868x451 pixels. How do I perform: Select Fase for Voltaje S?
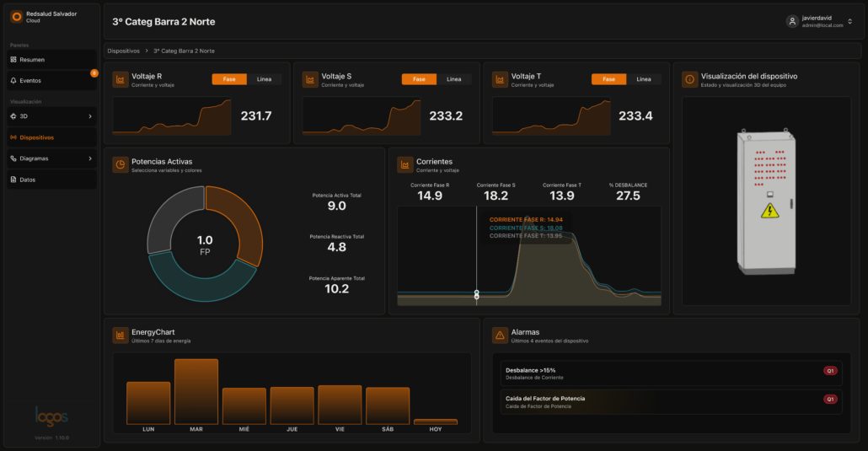[x=419, y=79]
